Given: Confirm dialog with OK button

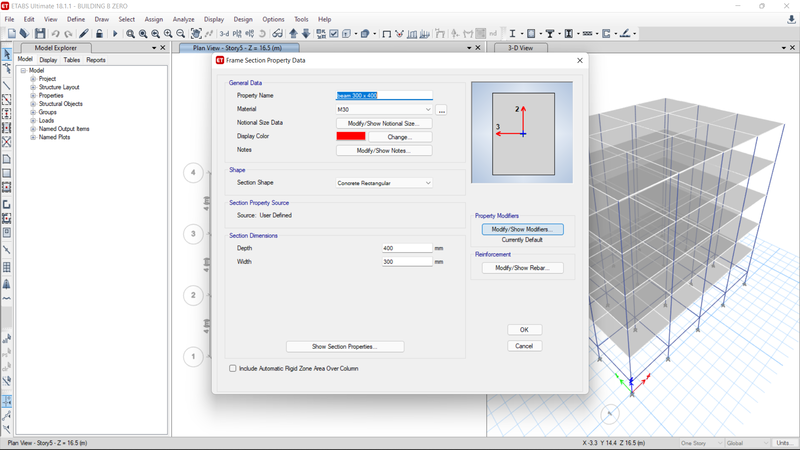Looking at the screenshot, I should tap(524, 330).
